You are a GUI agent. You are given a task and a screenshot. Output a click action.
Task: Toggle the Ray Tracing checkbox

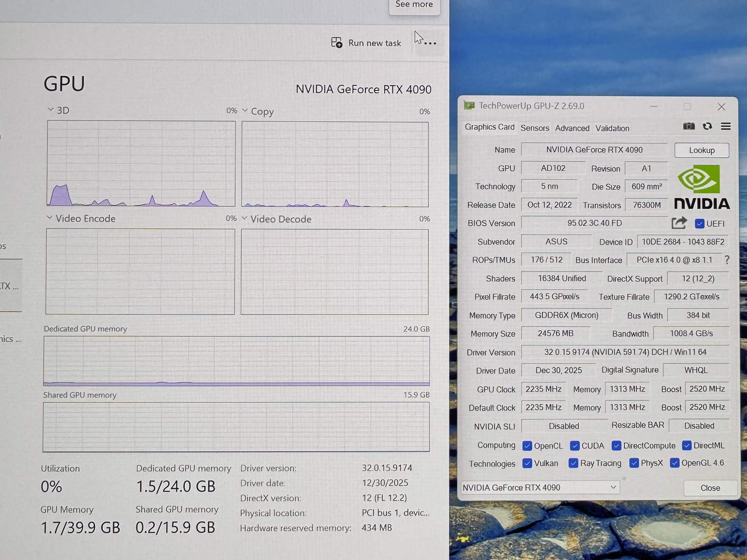pyautogui.click(x=573, y=463)
